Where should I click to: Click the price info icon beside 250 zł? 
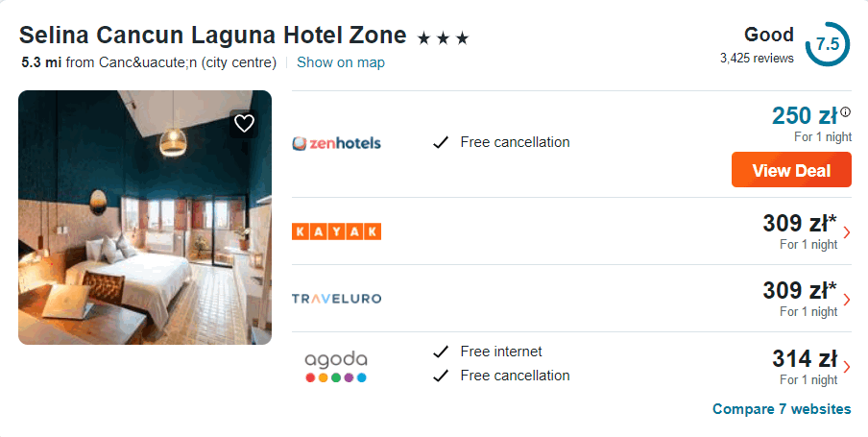click(x=846, y=111)
